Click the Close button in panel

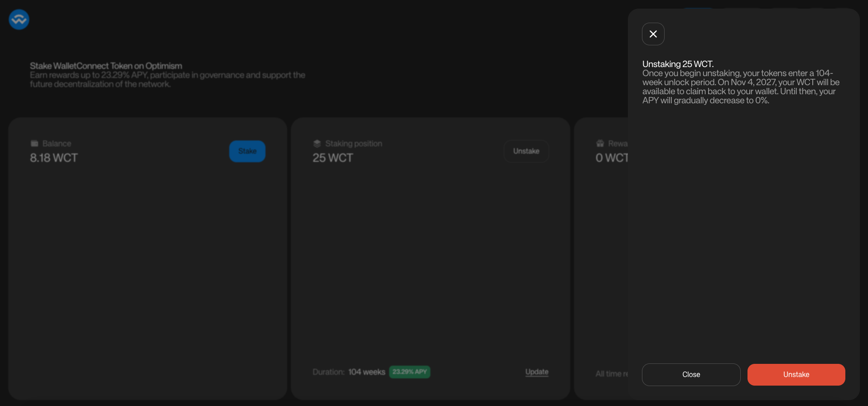click(x=691, y=375)
